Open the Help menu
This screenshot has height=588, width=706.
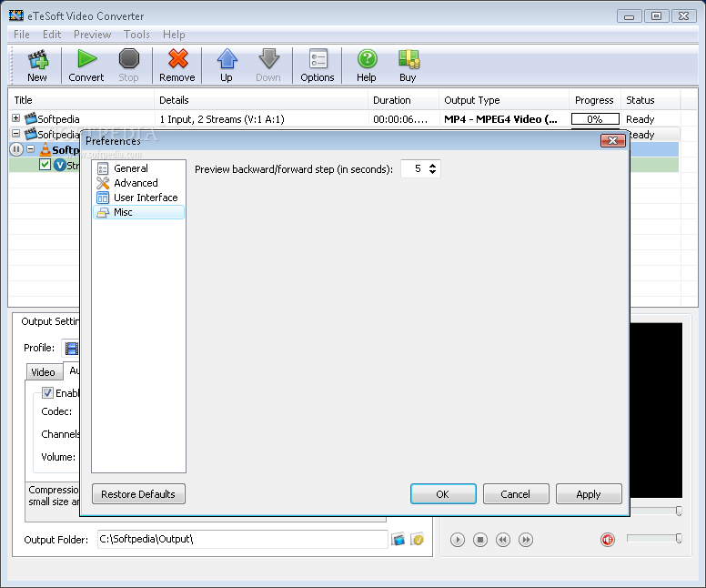[x=174, y=35]
